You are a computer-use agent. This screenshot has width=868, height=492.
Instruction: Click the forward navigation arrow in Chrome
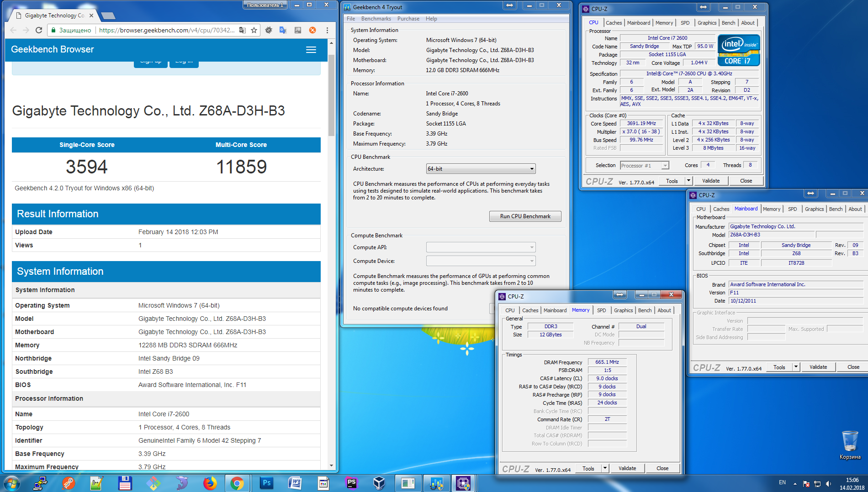click(26, 30)
